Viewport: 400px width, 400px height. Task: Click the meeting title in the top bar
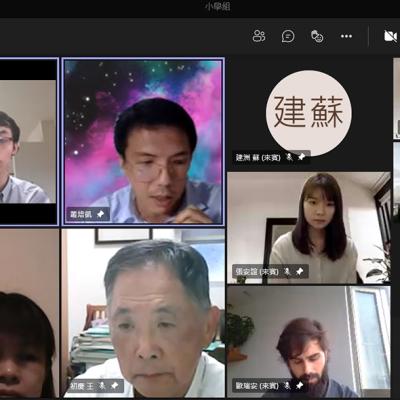coord(218,6)
